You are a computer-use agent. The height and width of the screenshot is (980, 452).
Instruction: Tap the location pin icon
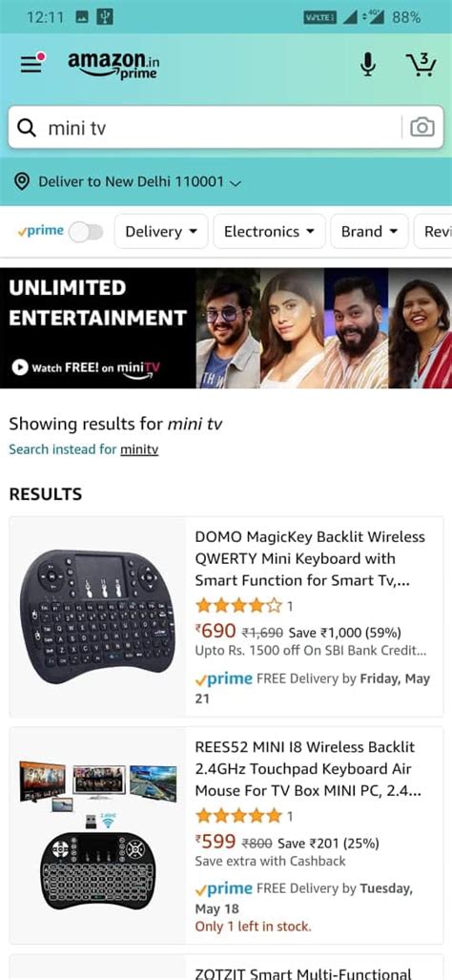(22, 182)
